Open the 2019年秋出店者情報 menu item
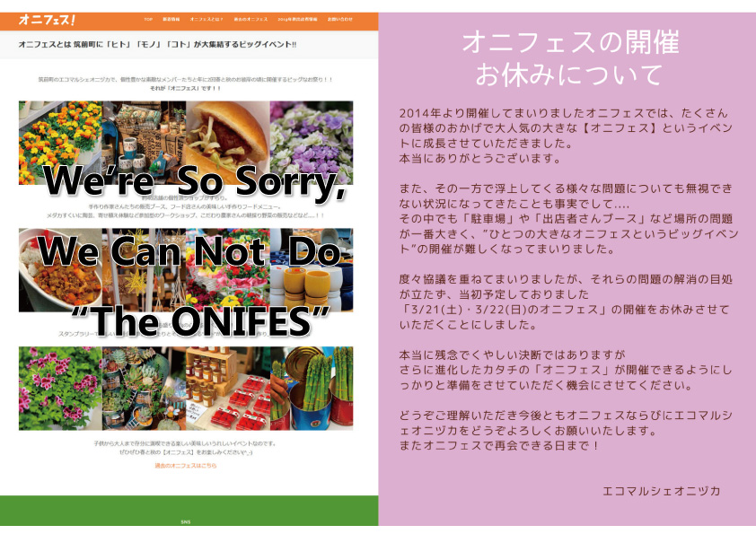The height and width of the screenshot is (534, 756). (297, 19)
